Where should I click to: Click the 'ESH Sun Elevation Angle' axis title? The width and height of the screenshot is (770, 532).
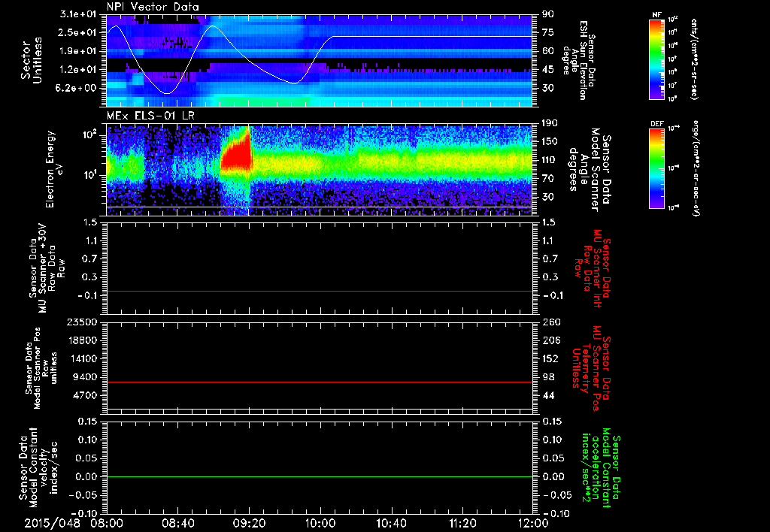[x=578, y=60]
